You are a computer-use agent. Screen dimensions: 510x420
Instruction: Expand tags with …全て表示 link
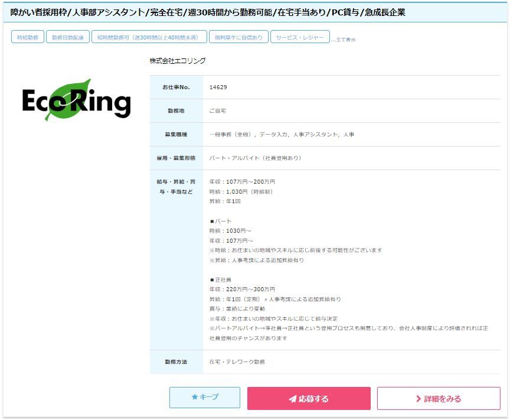(x=344, y=40)
